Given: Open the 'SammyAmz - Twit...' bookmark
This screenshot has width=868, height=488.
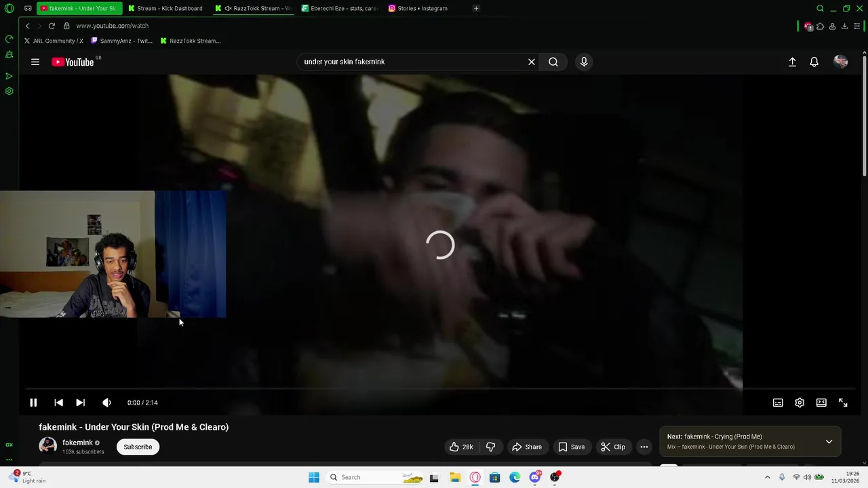Looking at the screenshot, I should [122, 41].
